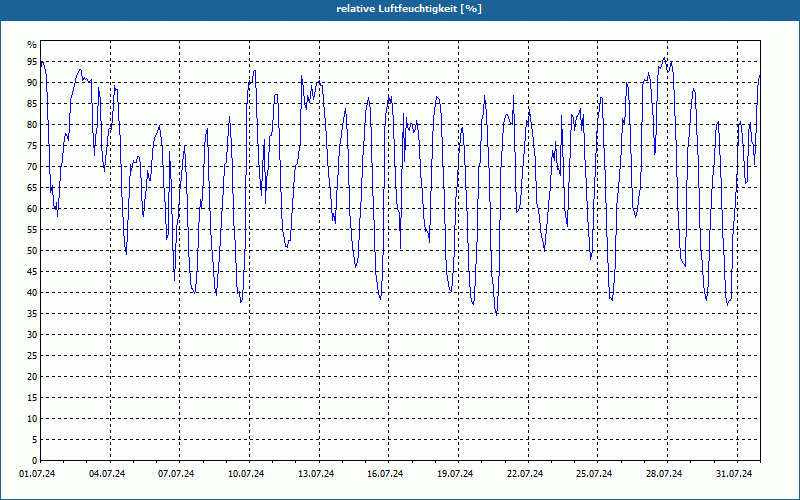This screenshot has height=500, width=800.
Task: Click the date label 22.07.24
Action: 525,474
